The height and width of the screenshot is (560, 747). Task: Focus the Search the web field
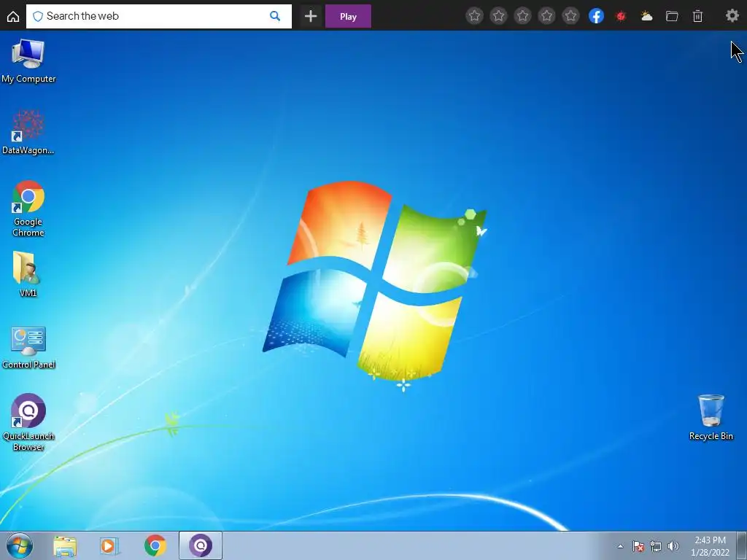[x=158, y=16]
